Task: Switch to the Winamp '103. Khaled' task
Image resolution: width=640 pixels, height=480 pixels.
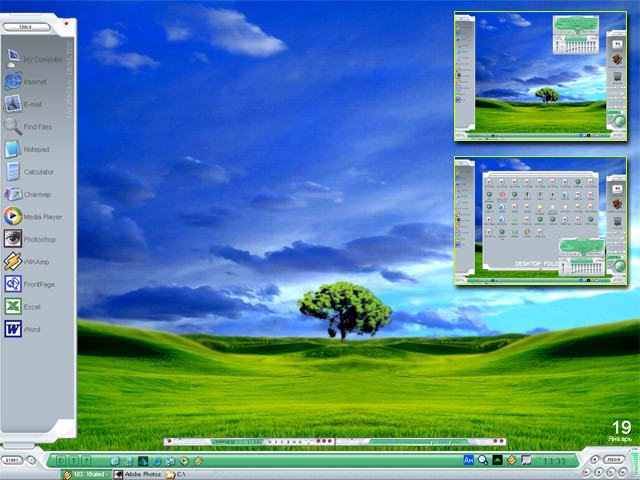Action: 85,474
